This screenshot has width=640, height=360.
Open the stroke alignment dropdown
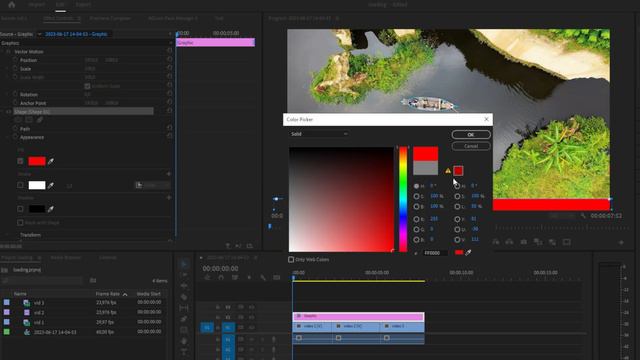point(153,185)
